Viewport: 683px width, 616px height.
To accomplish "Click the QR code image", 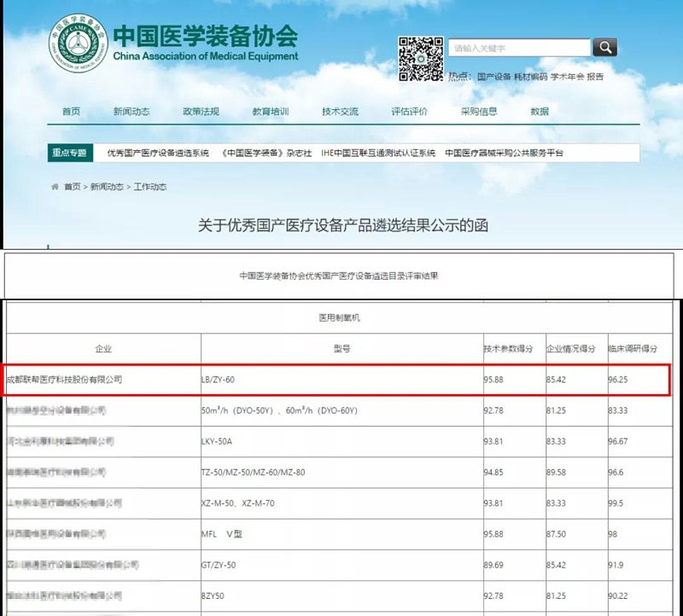I will point(421,59).
